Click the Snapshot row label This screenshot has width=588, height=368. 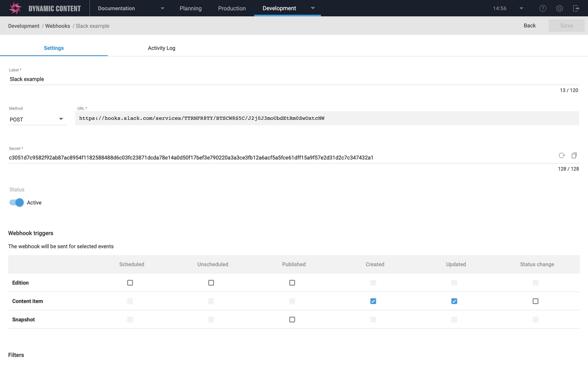pyautogui.click(x=23, y=319)
